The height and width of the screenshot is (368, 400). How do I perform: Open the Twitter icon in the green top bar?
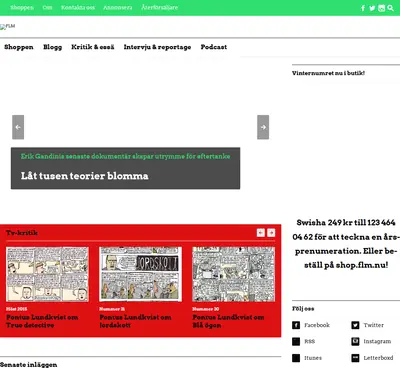tap(372, 8)
